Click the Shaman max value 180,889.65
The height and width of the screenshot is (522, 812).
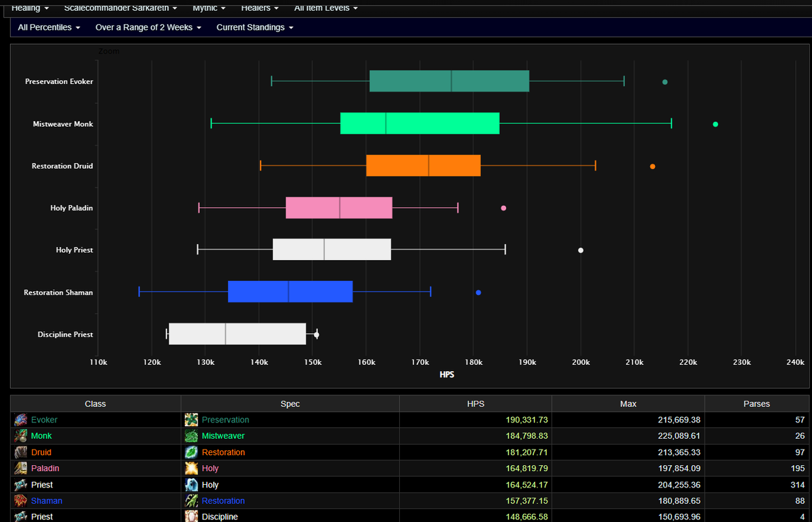pyautogui.click(x=679, y=501)
